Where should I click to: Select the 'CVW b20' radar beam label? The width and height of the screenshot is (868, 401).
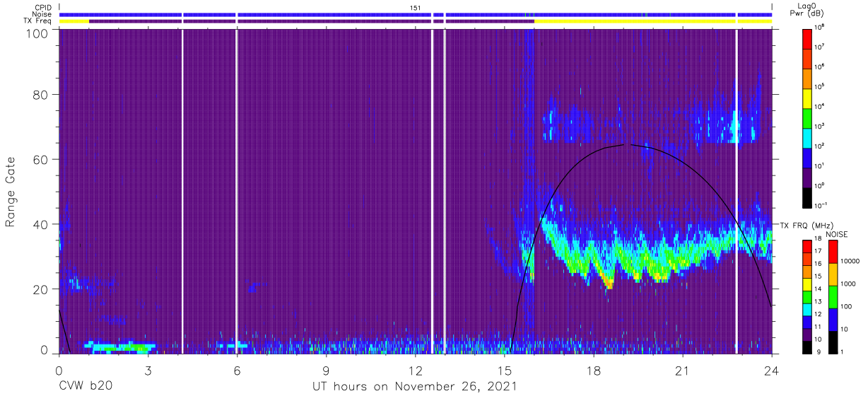coord(86,387)
